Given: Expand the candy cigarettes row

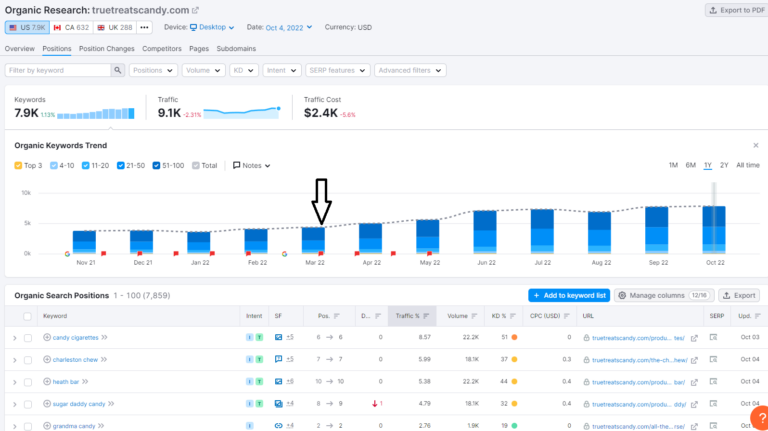Looking at the screenshot, I should (15, 338).
